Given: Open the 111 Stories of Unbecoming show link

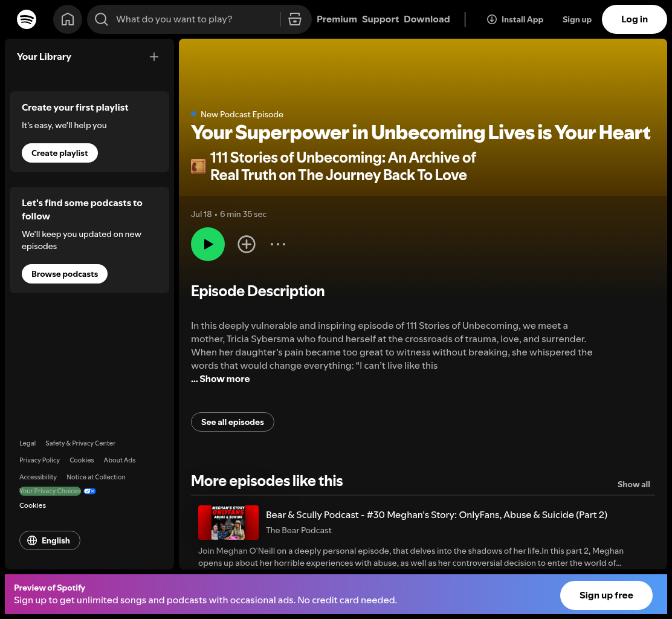Looking at the screenshot, I should (343, 166).
